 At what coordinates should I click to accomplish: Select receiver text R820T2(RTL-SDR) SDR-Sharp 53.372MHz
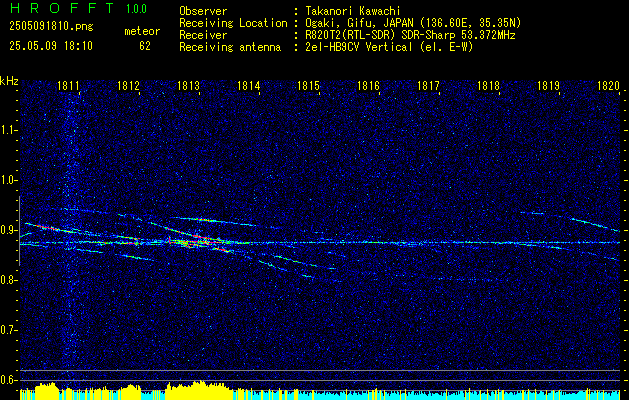tap(408, 35)
